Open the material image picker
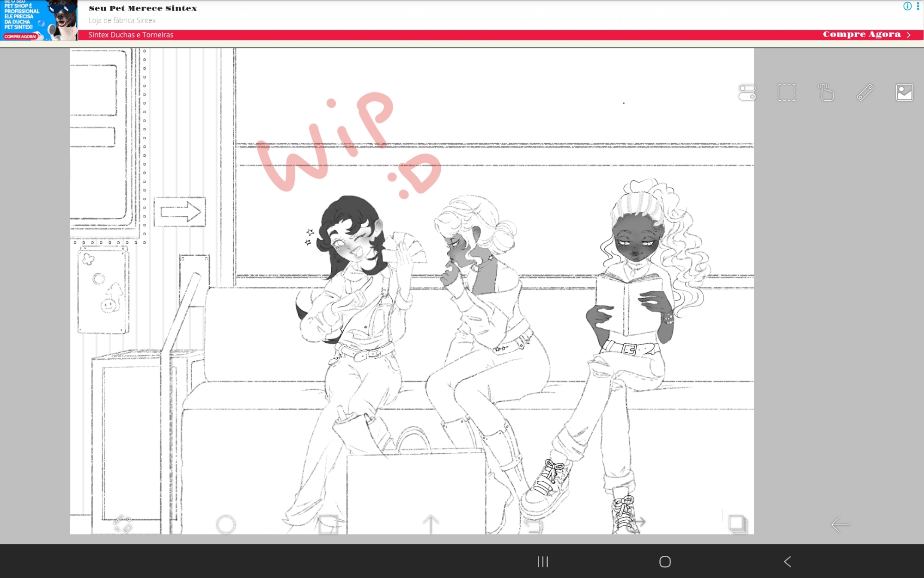Screen dimensions: 924x578 tap(904, 92)
